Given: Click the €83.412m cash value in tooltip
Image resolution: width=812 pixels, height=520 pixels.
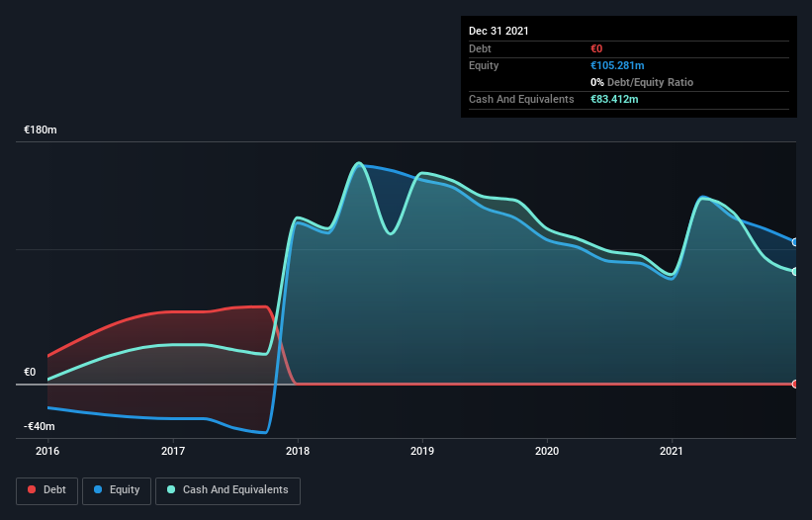Looking at the screenshot, I should coord(614,99).
